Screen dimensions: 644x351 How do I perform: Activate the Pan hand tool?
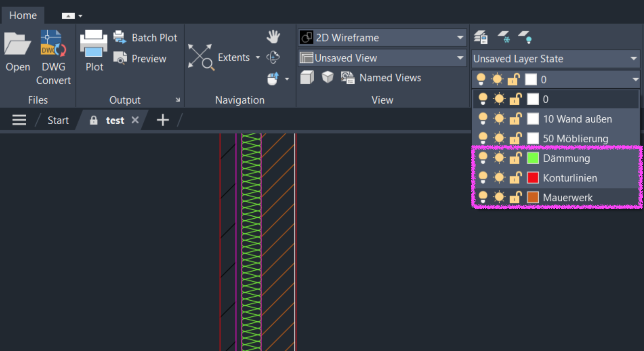tap(273, 36)
